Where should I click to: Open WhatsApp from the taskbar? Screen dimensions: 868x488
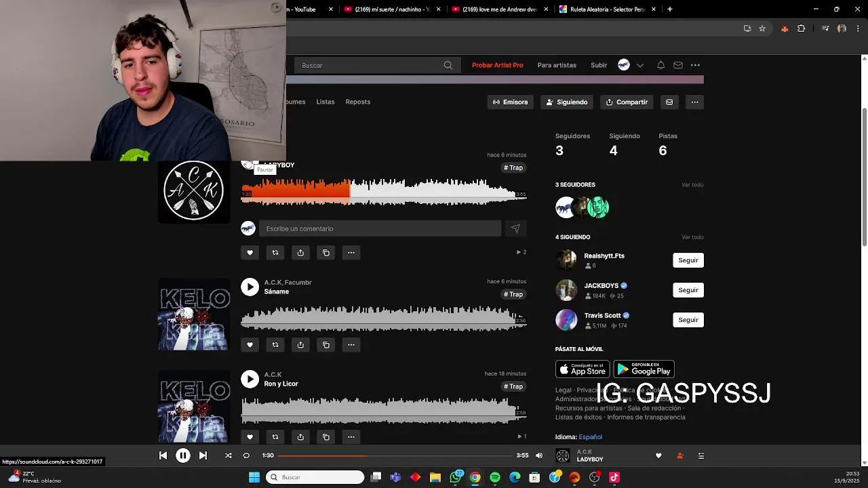[456, 477]
